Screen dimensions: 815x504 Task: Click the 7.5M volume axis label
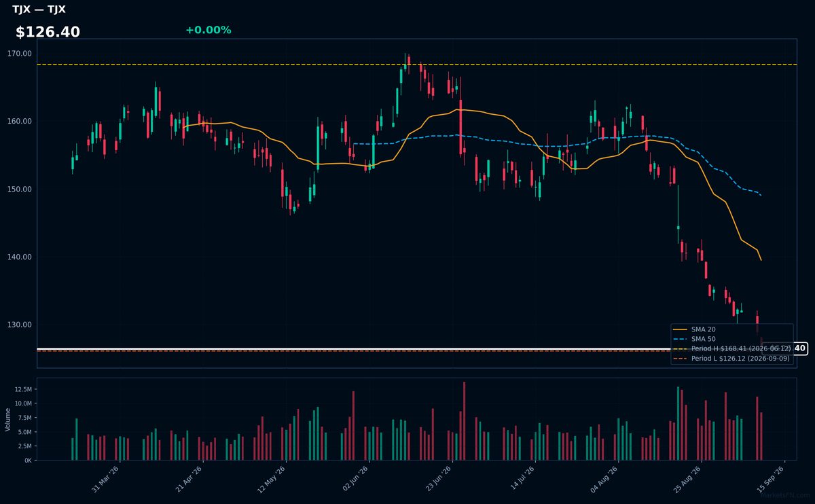click(x=24, y=418)
